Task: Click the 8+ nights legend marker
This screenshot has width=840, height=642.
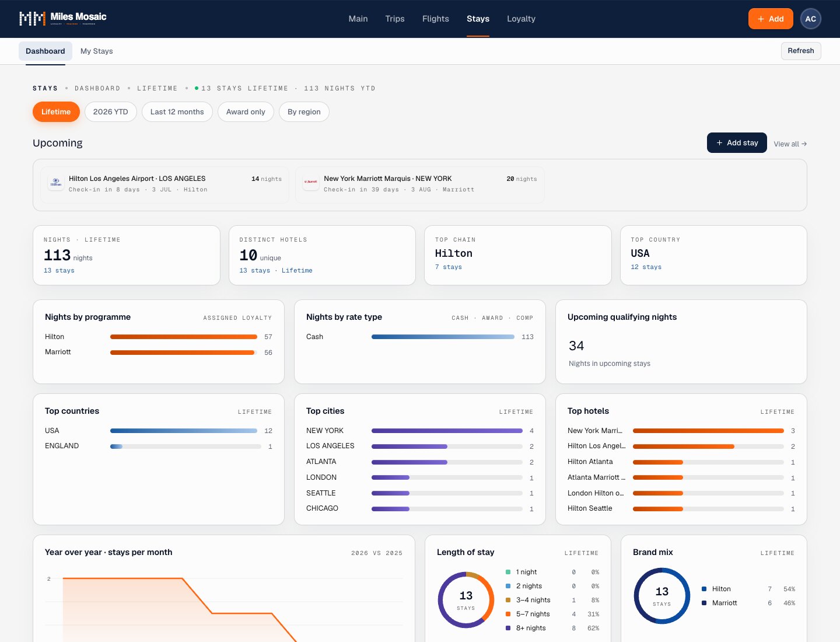Action: coord(508,628)
